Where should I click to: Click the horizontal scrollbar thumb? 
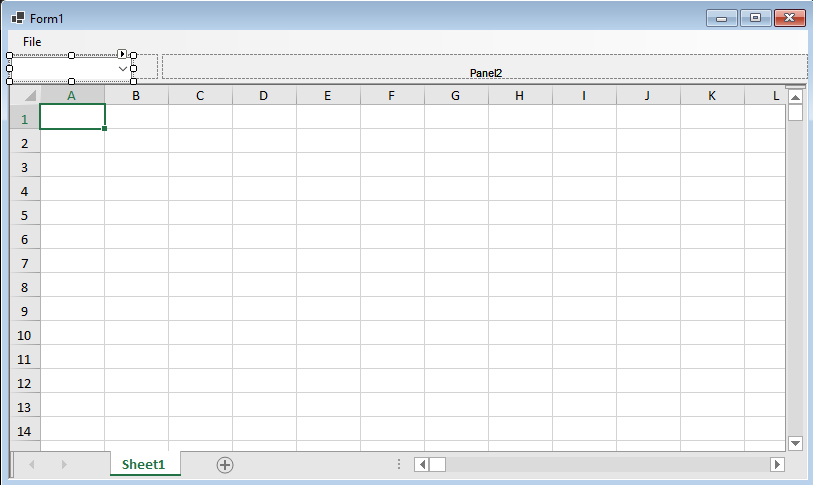(x=438, y=464)
